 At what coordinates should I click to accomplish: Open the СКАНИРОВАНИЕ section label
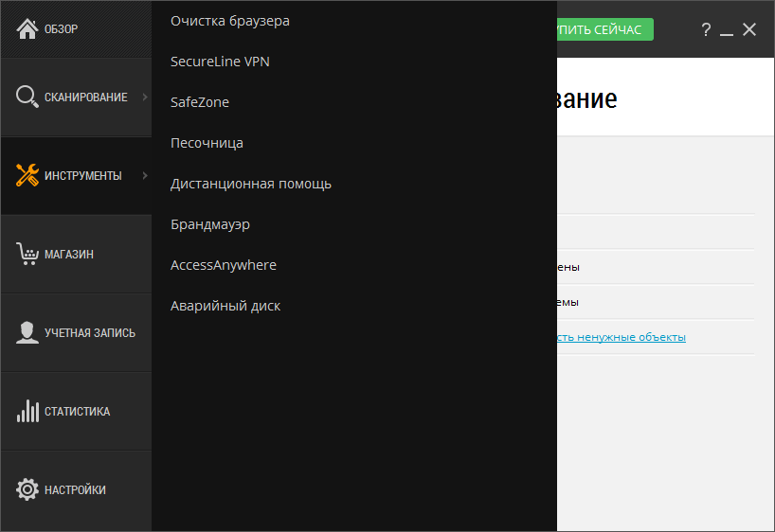[x=86, y=98]
